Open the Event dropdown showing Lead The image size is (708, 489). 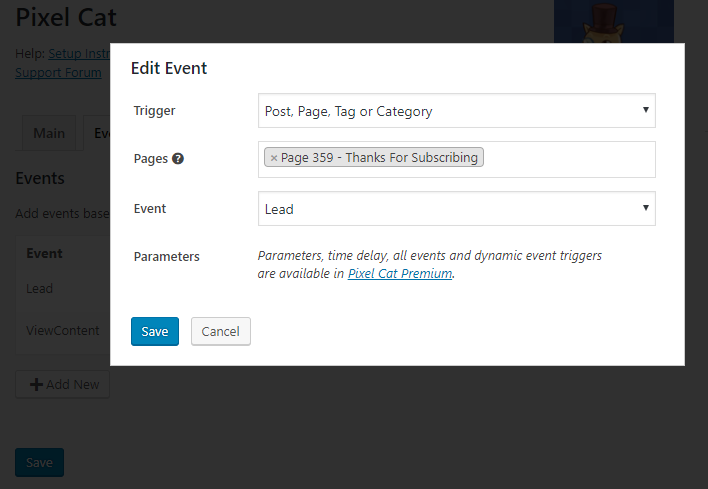(x=456, y=209)
